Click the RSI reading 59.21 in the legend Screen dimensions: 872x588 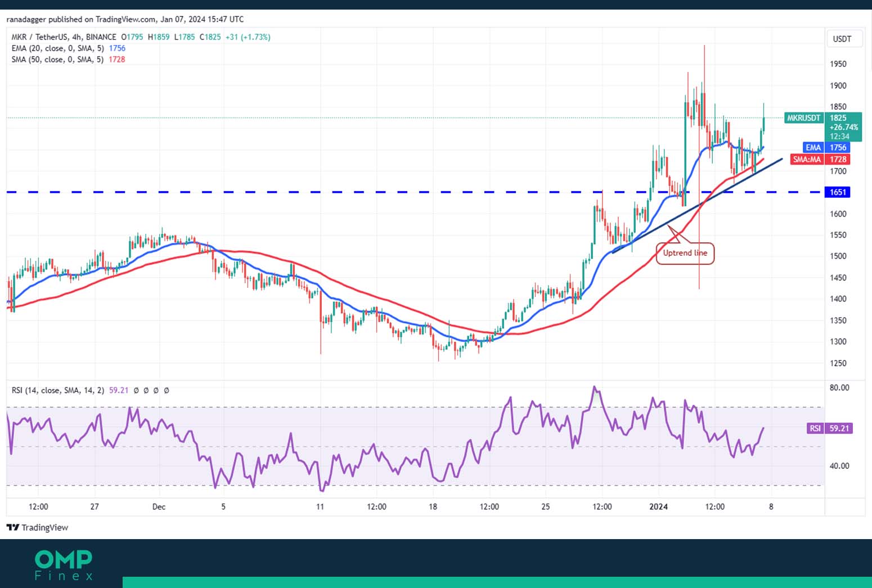coord(119,390)
